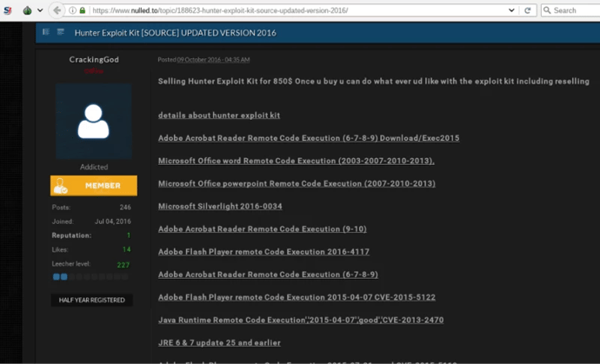Click the Adobe Acrobat Reader (9-10) line
Viewport: 600px width, 364px height.
[263, 228]
